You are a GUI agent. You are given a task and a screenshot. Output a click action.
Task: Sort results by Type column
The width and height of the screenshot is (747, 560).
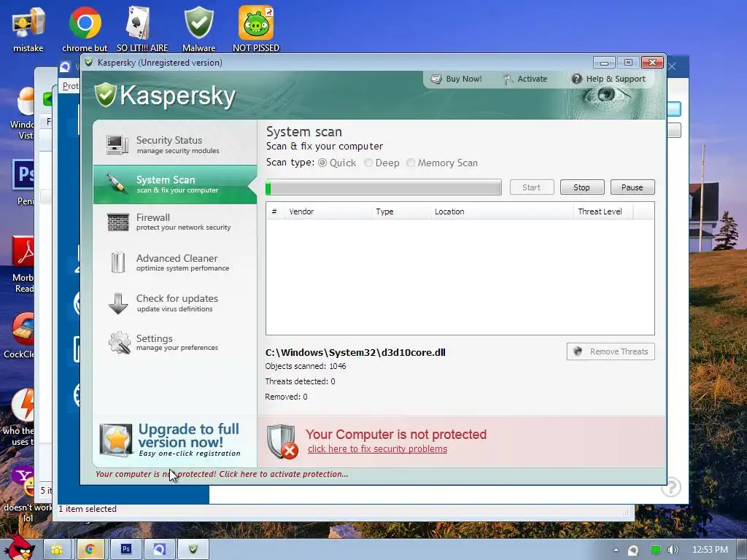pos(400,211)
